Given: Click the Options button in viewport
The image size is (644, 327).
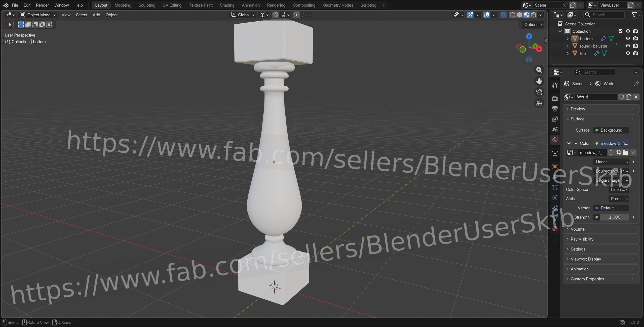Looking at the screenshot, I should coord(533,25).
